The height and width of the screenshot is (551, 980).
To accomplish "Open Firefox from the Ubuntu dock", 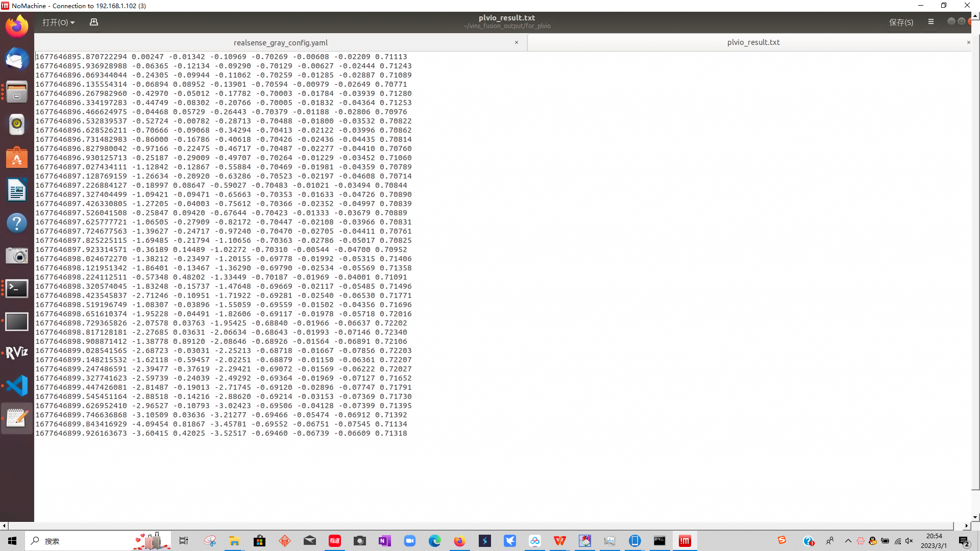I will 17,27.
